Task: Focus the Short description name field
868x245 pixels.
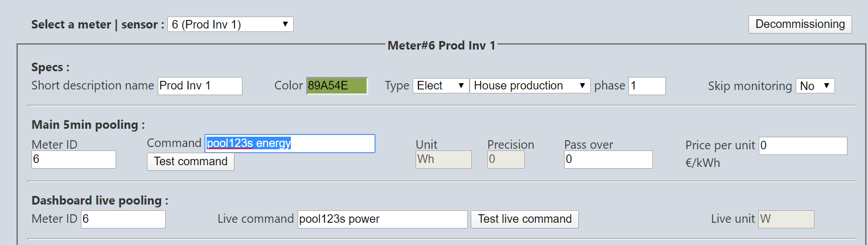Action: click(x=200, y=85)
